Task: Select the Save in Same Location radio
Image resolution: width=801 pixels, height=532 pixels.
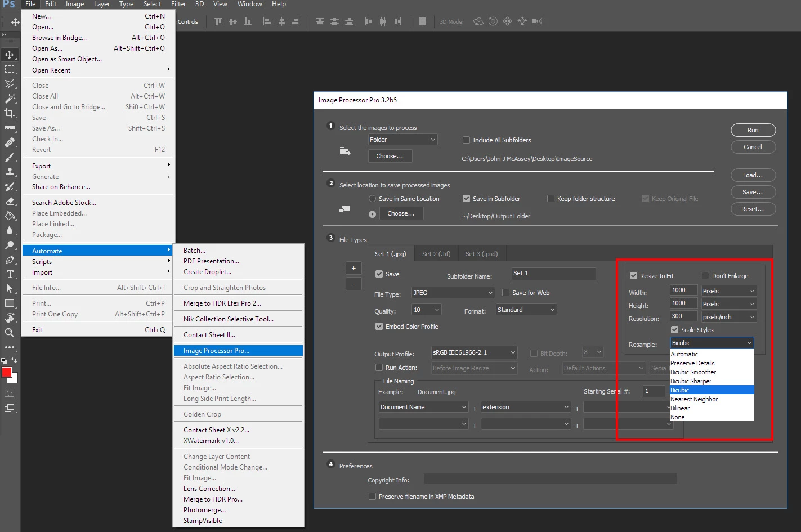Action: tap(372, 199)
